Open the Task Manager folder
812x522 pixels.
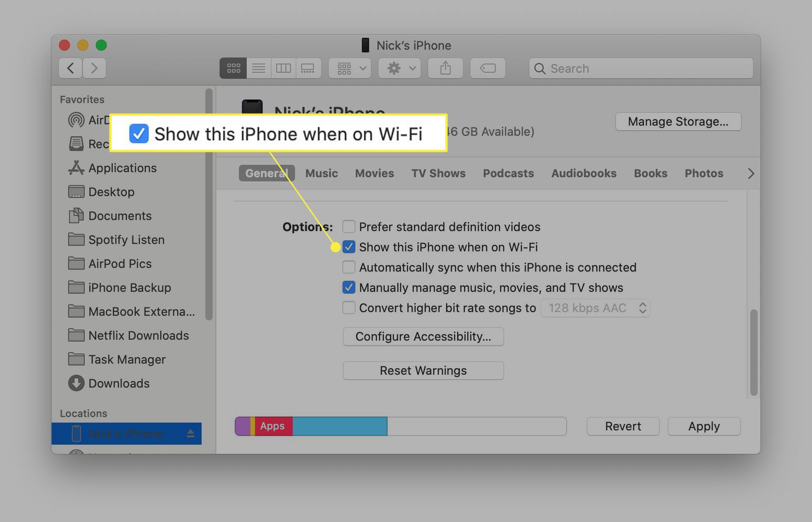[x=116, y=360]
